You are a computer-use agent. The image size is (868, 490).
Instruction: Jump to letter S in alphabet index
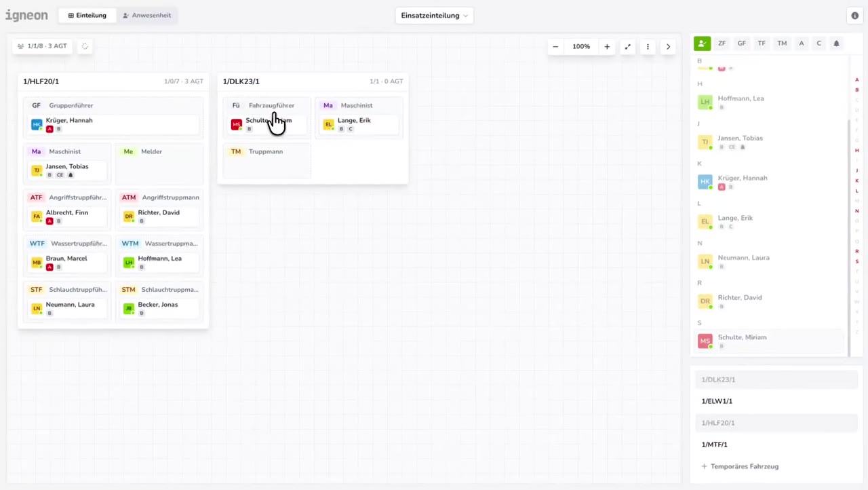[857, 262]
